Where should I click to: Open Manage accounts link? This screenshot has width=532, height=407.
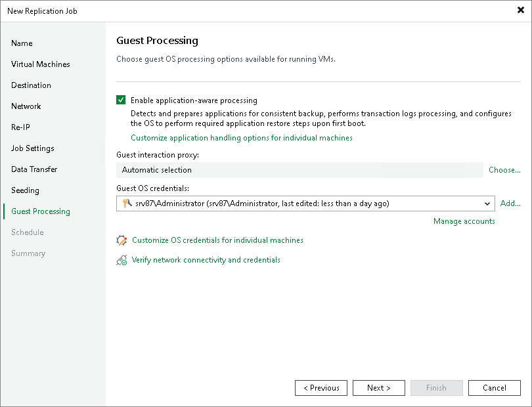tap(464, 221)
